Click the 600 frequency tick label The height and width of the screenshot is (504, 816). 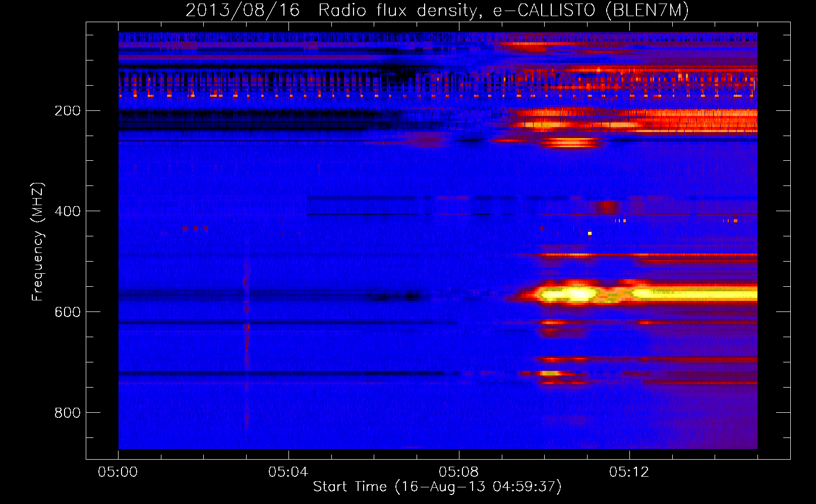point(68,312)
